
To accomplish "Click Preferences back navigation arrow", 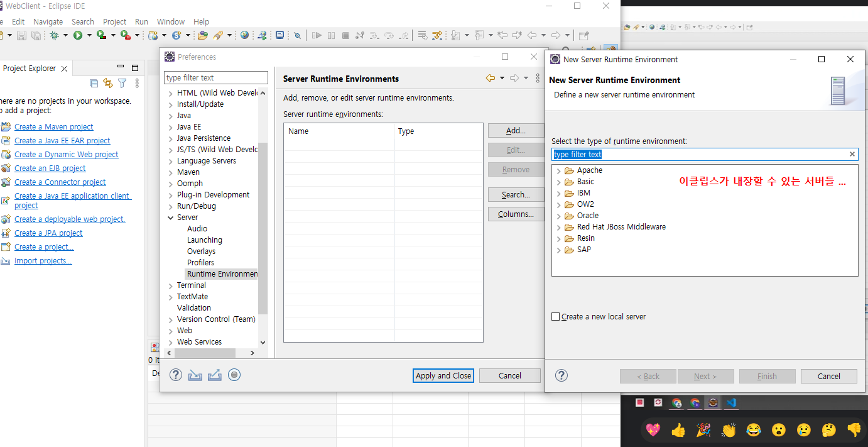I will click(x=491, y=78).
